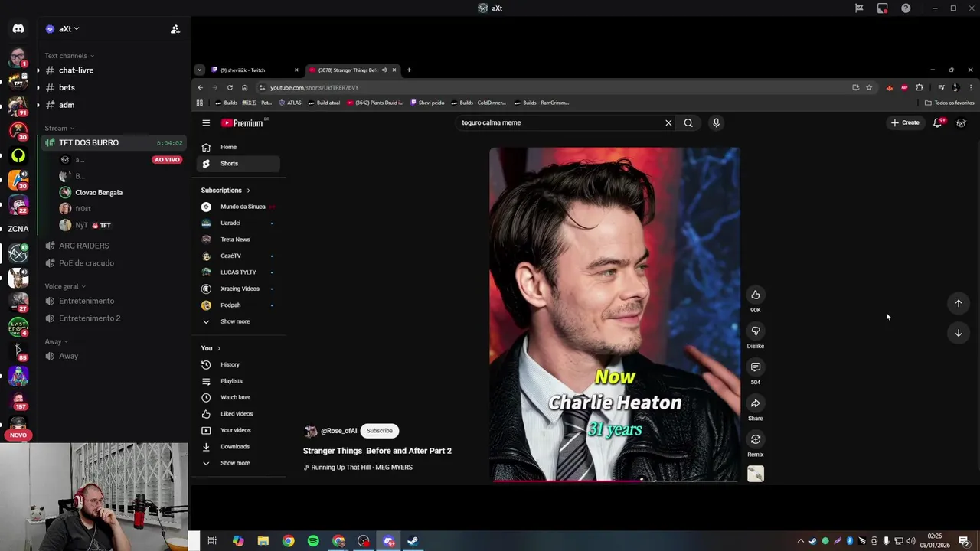Go to the next short with the down arrow
980x551 pixels.
pyautogui.click(x=958, y=333)
